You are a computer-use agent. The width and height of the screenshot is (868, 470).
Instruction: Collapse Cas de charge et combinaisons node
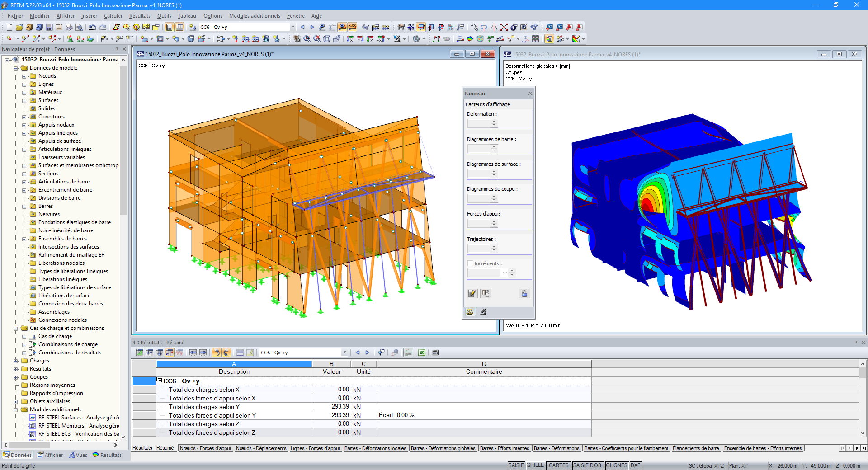click(x=16, y=329)
